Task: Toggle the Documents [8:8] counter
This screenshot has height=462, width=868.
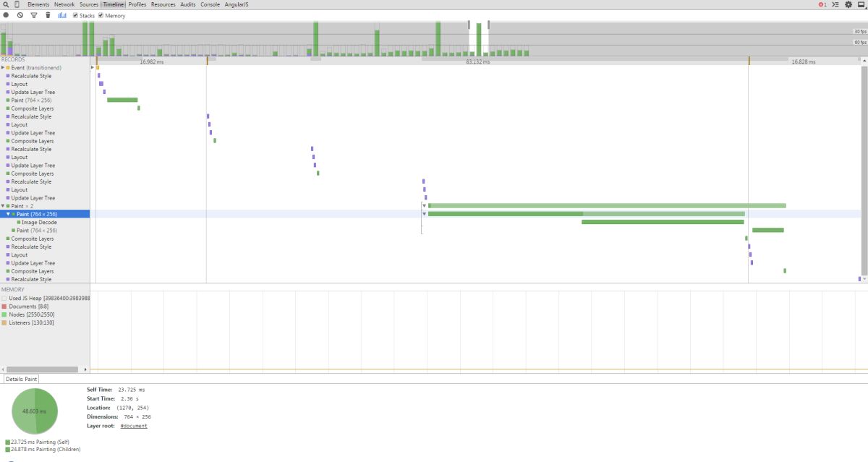Action: [4, 307]
